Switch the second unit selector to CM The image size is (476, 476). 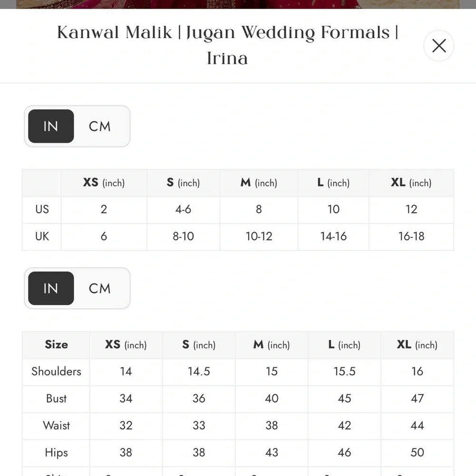coord(99,288)
